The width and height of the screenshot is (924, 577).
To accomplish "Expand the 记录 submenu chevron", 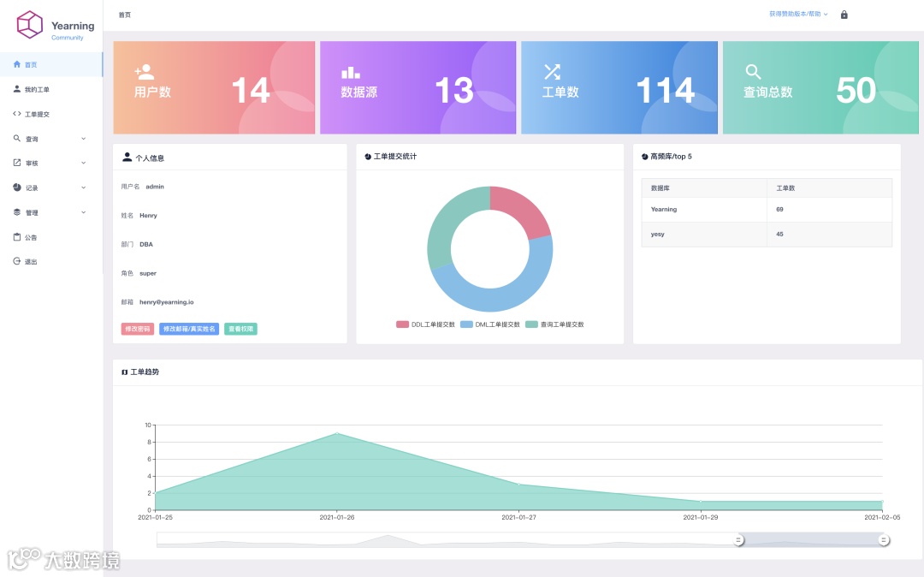I will 83,187.
